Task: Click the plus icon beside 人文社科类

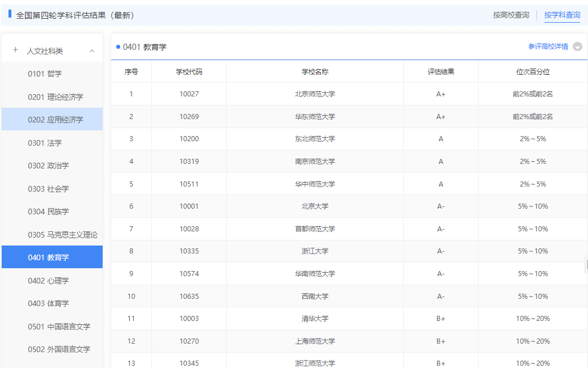Action: tap(15, 50)
